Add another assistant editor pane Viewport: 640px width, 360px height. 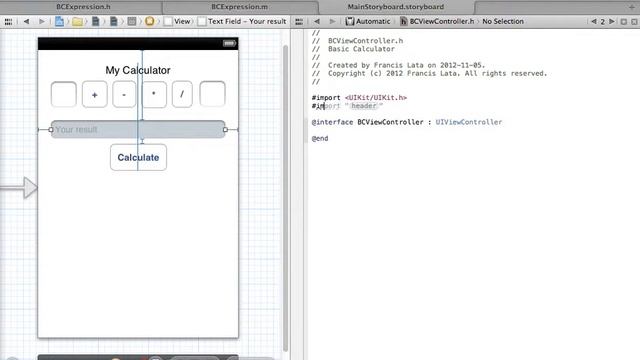(624, 22)
